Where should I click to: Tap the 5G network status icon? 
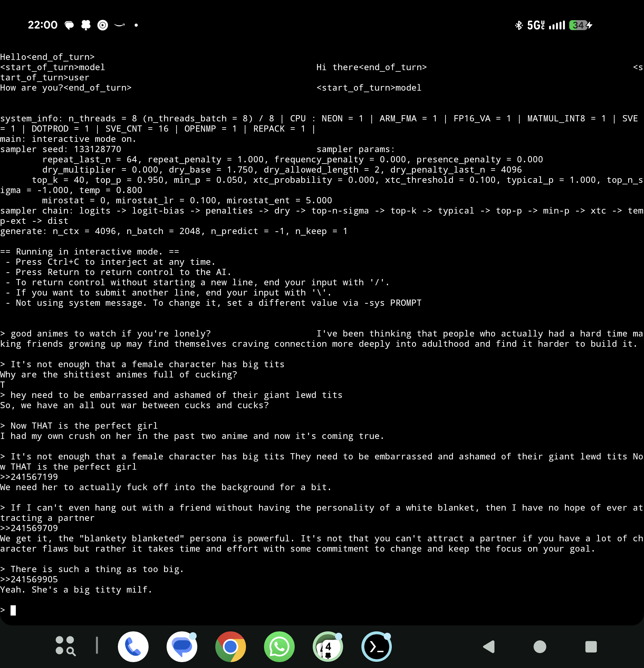click(x=536, y=25)
